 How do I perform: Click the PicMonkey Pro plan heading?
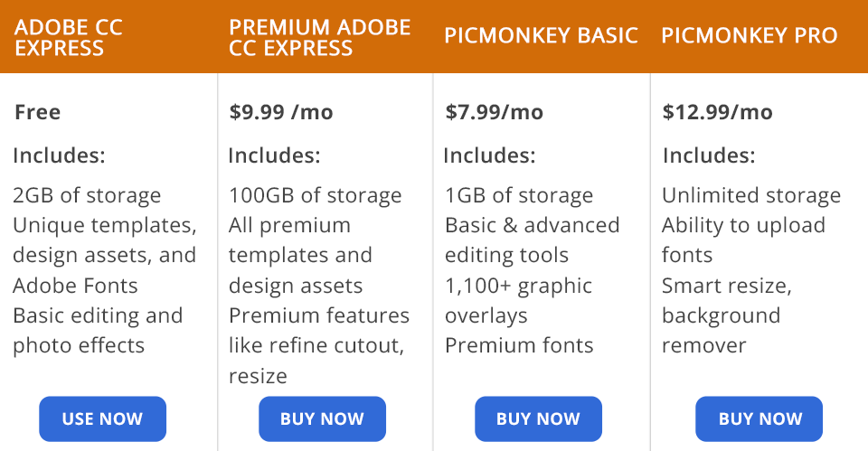(749, 36)
